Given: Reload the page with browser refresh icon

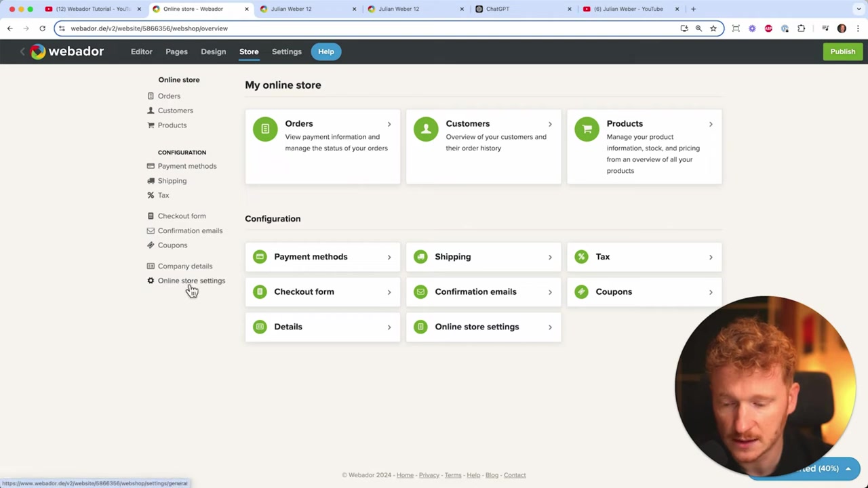Looking at the screenshot, I should pyautogui.click(x=42, y=28).
